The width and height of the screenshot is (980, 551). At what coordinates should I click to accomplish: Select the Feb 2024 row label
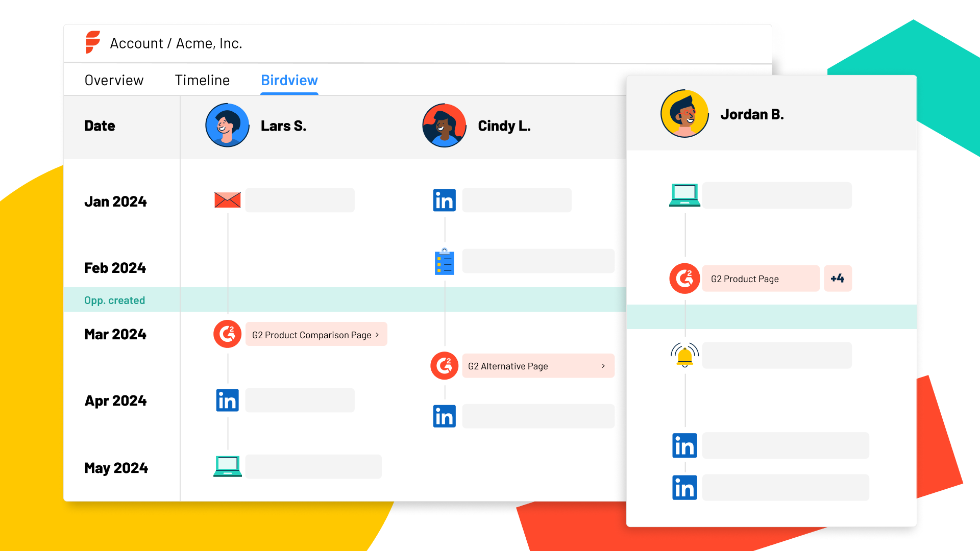pyautogui.click(x=115, y=268)
